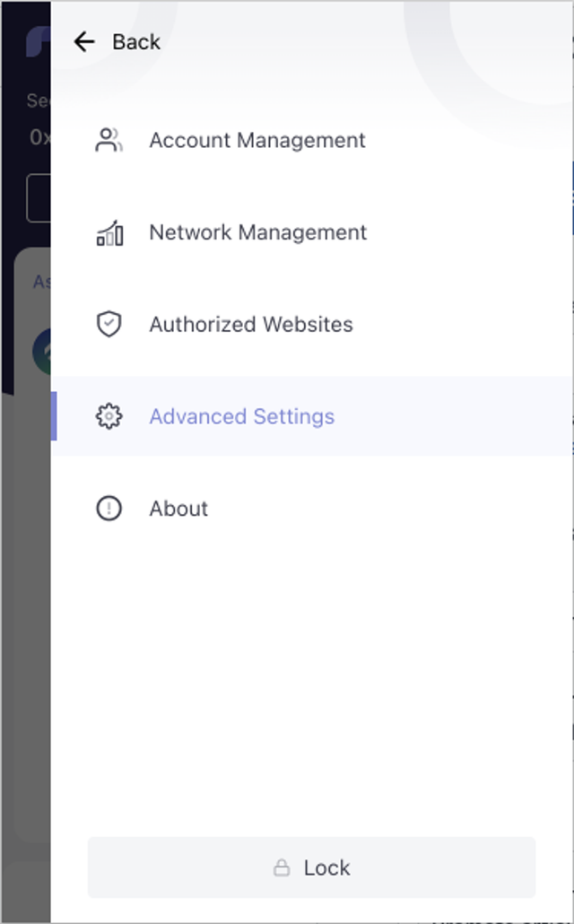574x924 pixels.
Task: Select Network Management from the menu
Action: tap(257, 232)
